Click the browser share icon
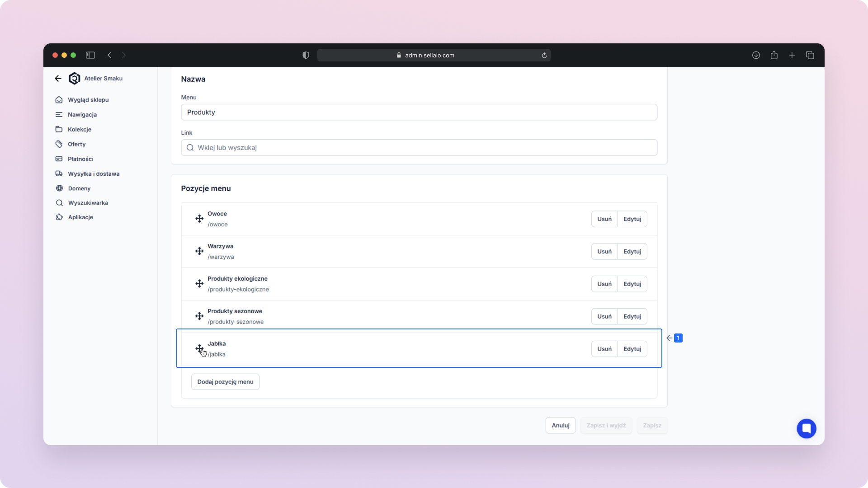 tap(774, 55)
